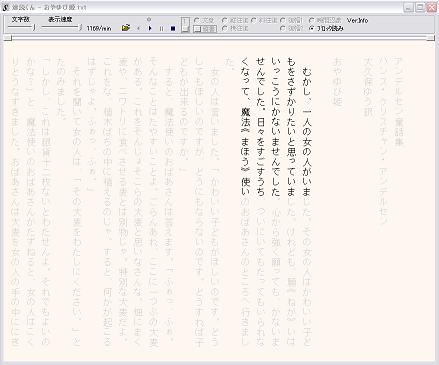
Task: Pause the reading with the pause button
Action: tap(161, 29)
